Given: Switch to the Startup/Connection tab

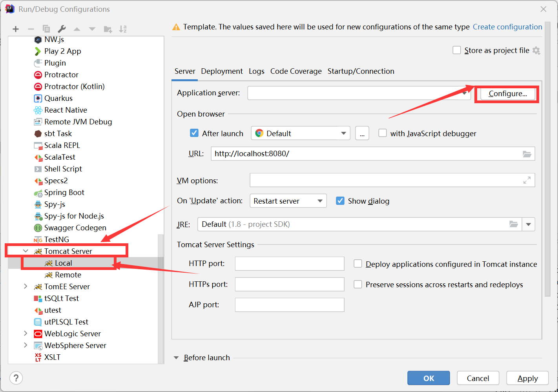Looking at the screenshot, I should tap(361, 71).
